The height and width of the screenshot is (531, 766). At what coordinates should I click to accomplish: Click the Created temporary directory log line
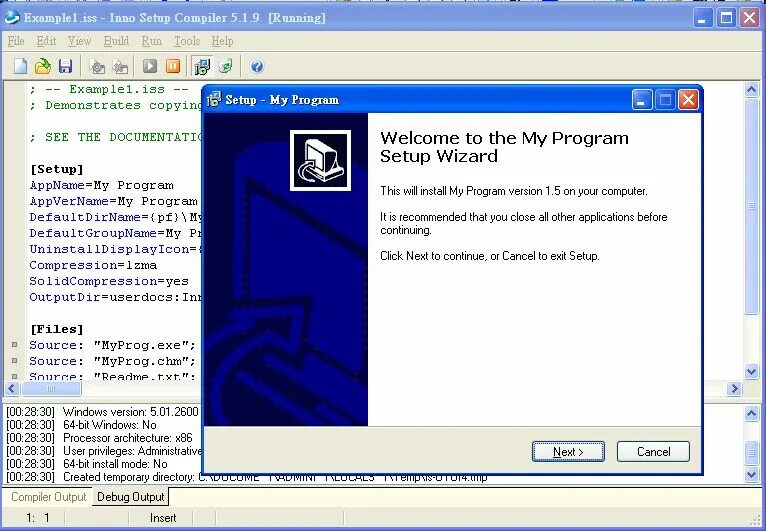click(247, 477)
